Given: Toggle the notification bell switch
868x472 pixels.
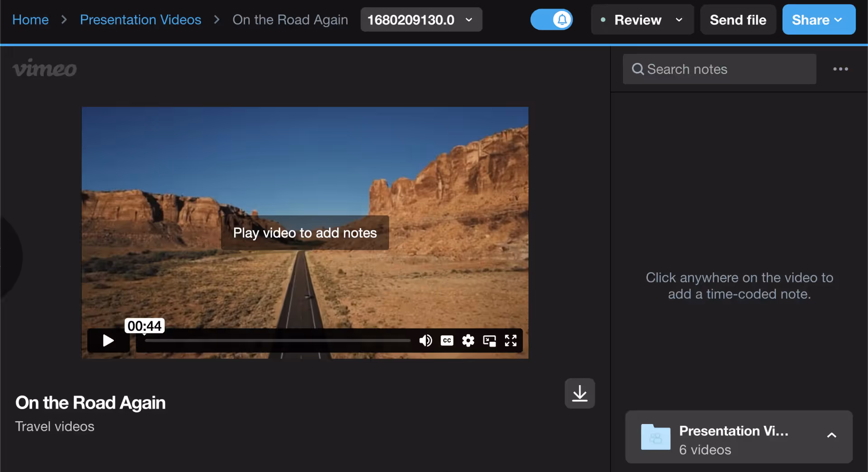Looking at the screenshot, I should 551,19.
